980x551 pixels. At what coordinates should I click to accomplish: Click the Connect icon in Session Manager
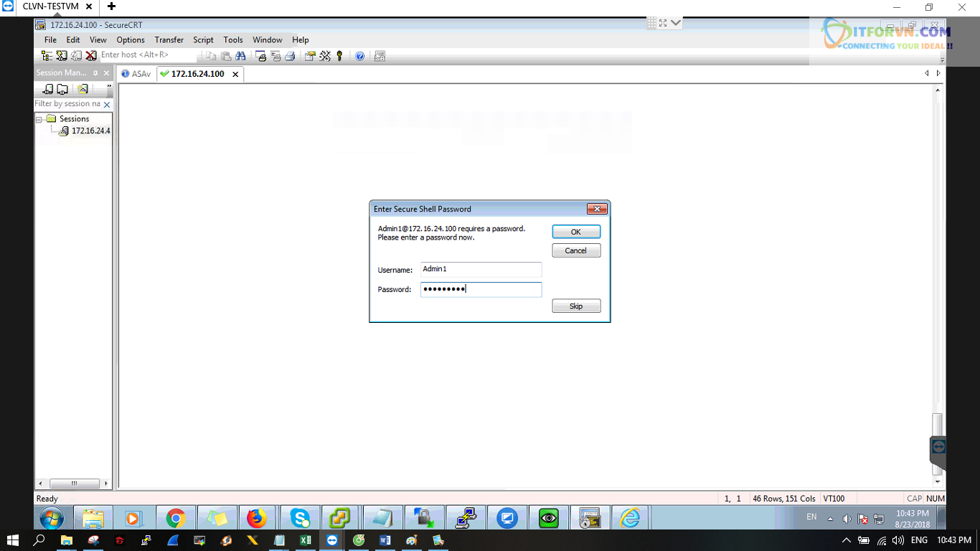(x=48, y=89)
